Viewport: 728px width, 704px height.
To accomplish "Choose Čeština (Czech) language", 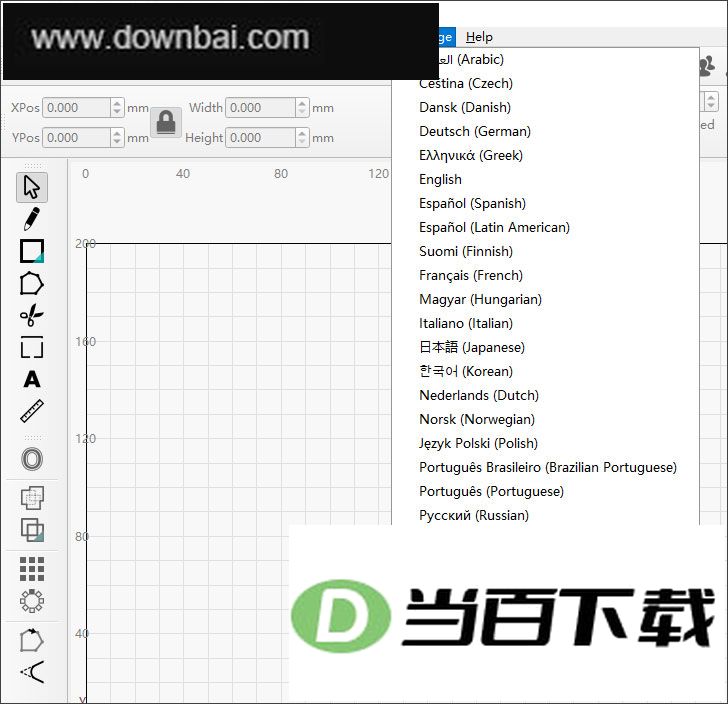I will click(x=546, y=84).
